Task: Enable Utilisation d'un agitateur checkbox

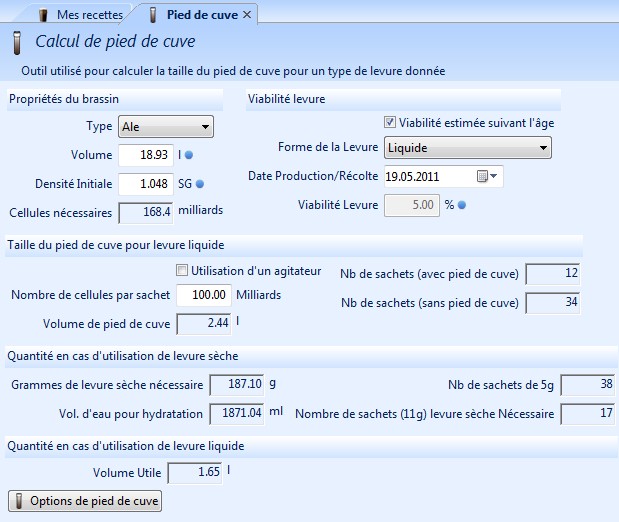Action: click(182, 270)
